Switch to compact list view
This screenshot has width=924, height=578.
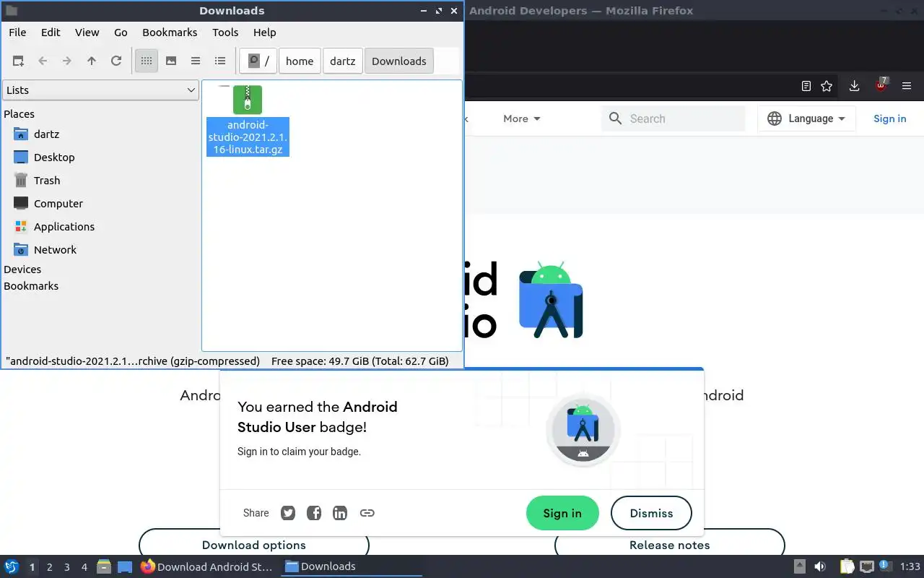click(x=196, y=61)
